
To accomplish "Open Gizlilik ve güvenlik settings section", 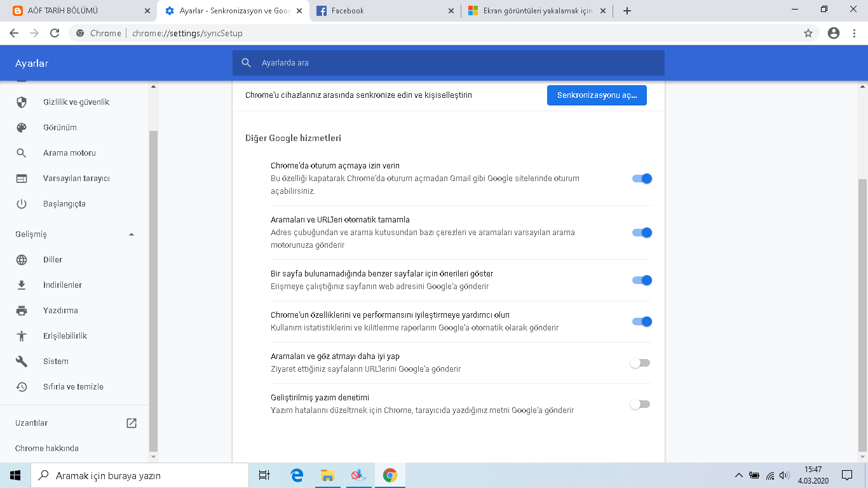I will pos(76,102).
